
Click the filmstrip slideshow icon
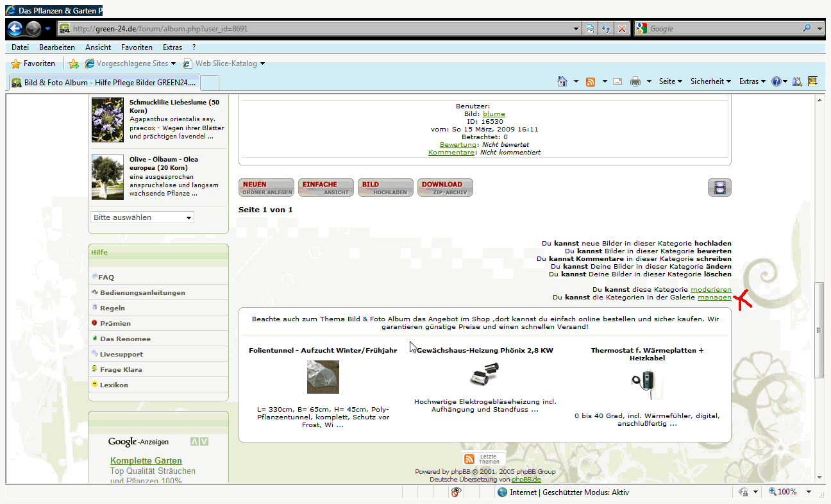pyautogui.click(x=719, y=188)
